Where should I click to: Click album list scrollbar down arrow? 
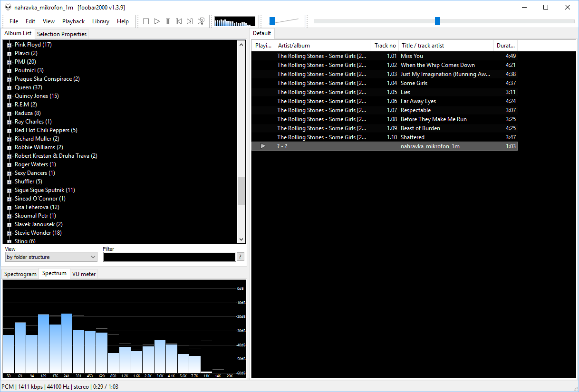coord(241,239)
